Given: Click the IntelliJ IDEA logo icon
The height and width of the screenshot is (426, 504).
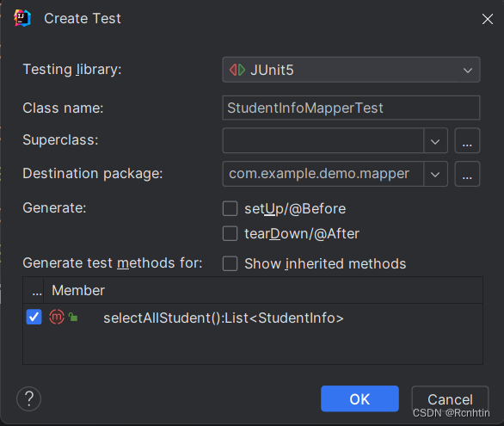Looking at the screenshot, I should coord(22,18).
